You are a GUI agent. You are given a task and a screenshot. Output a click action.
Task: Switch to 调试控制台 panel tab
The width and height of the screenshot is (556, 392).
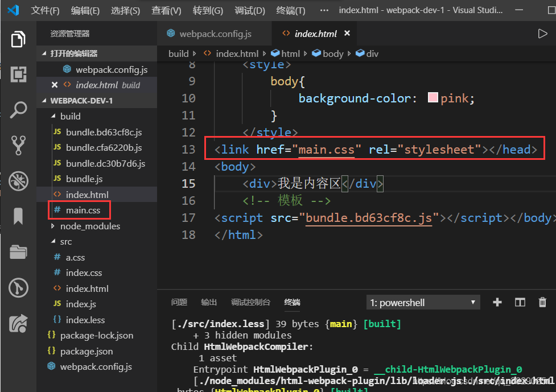(250, 302)
